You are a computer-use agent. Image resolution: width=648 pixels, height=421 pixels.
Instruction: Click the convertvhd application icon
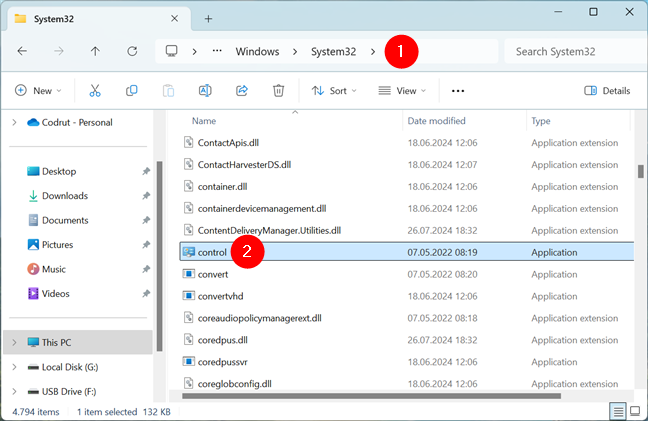[189, 296]
